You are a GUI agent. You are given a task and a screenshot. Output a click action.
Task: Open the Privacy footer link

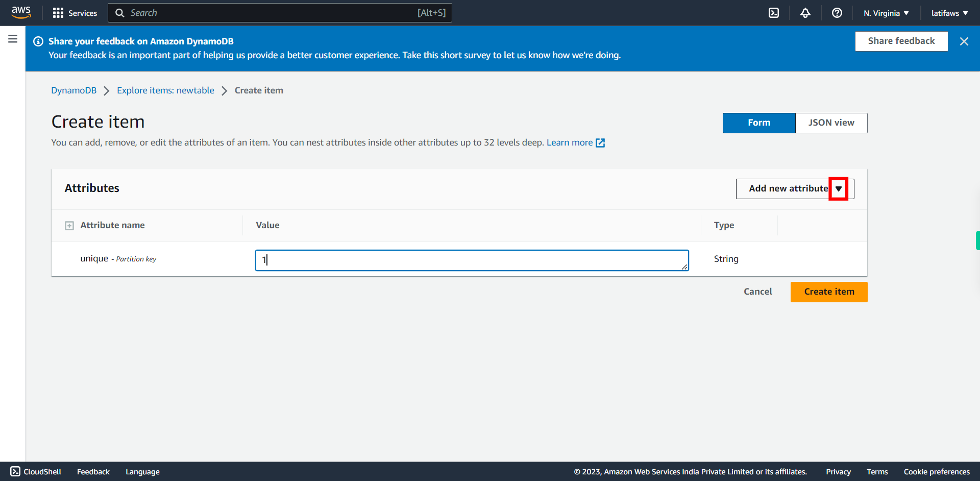(838, 472)
